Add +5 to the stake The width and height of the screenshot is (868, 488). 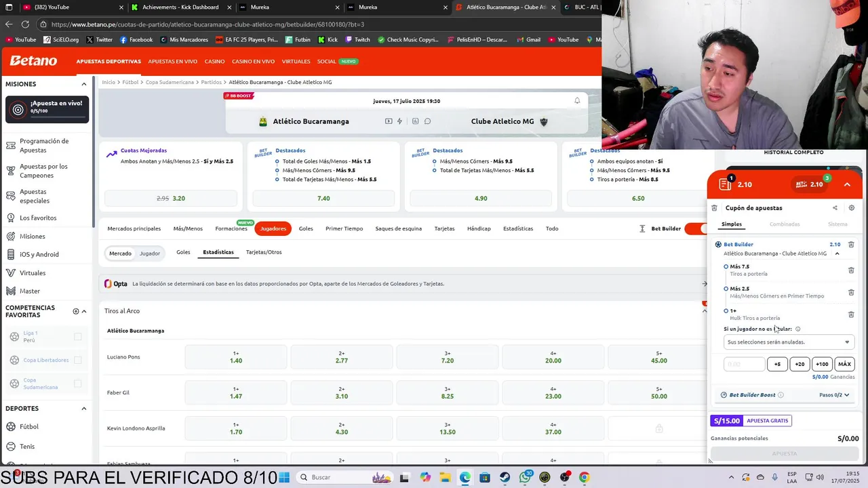(x=778, y=365)
